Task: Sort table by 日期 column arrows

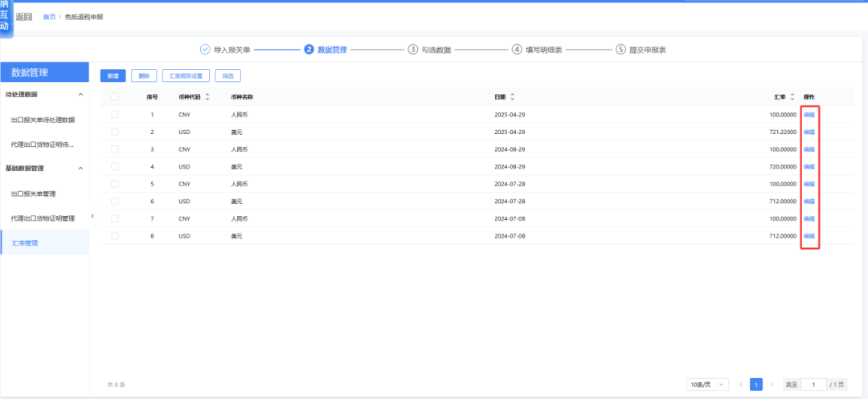Action: coord(512,96)
